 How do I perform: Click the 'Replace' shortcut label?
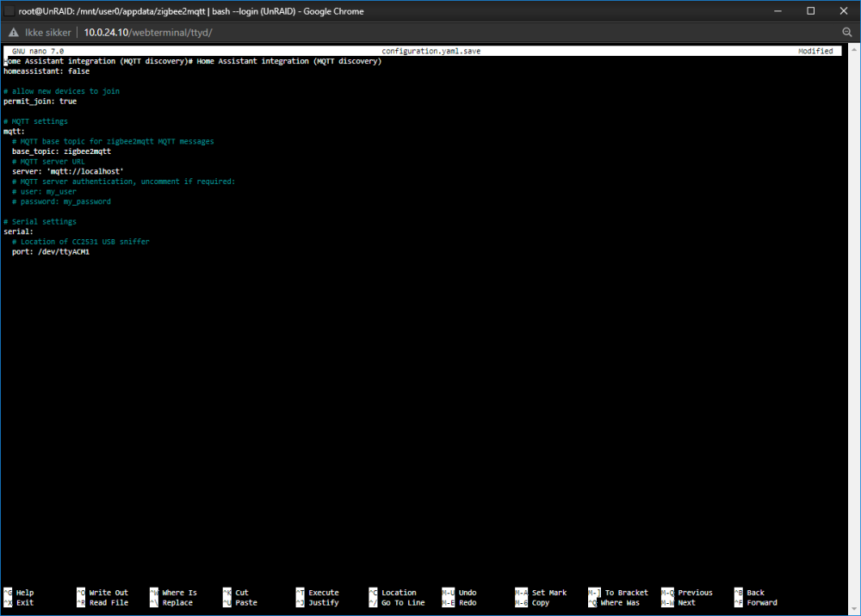click(177, 602)
